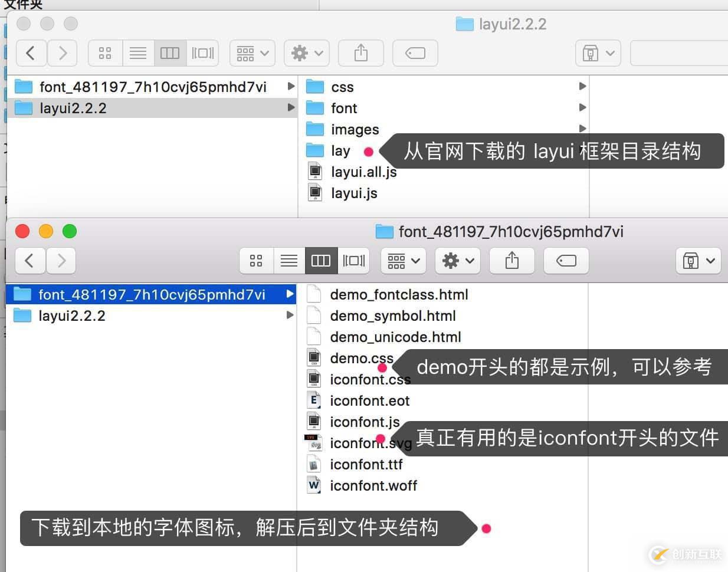The width and height of the screenshot is (728, 572).
Task: Open gear action menu in layui2.2.2 window
Action: point(307,53)
